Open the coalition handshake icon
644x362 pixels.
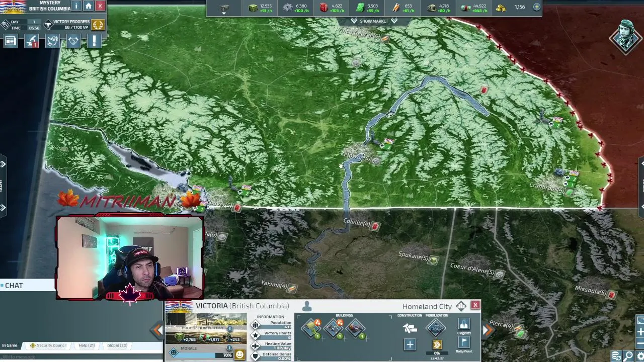(x=73, y=41)
